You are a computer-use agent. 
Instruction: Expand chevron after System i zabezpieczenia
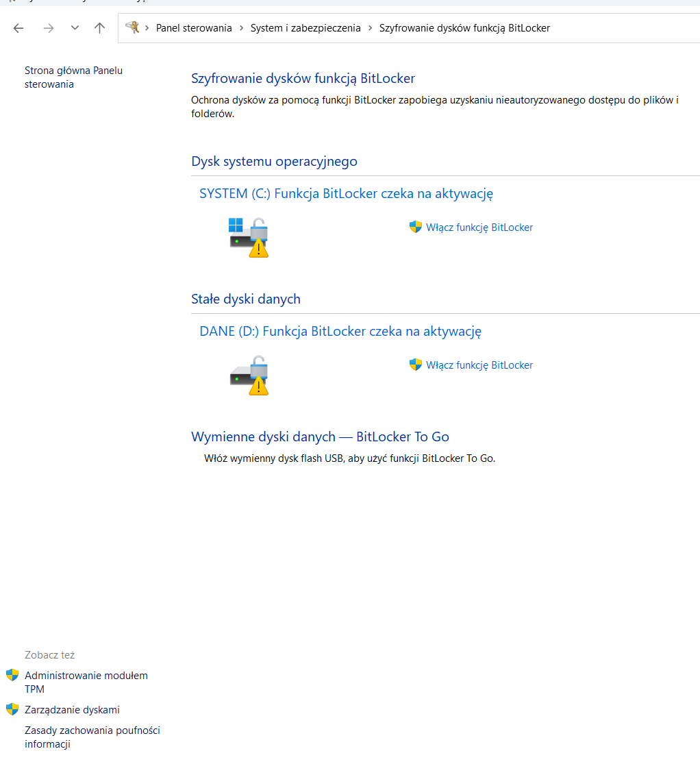click(370, 28)
